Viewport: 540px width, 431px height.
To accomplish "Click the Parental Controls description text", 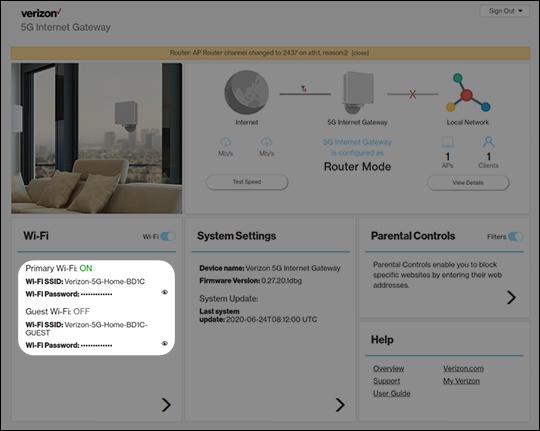I will 437,275.
